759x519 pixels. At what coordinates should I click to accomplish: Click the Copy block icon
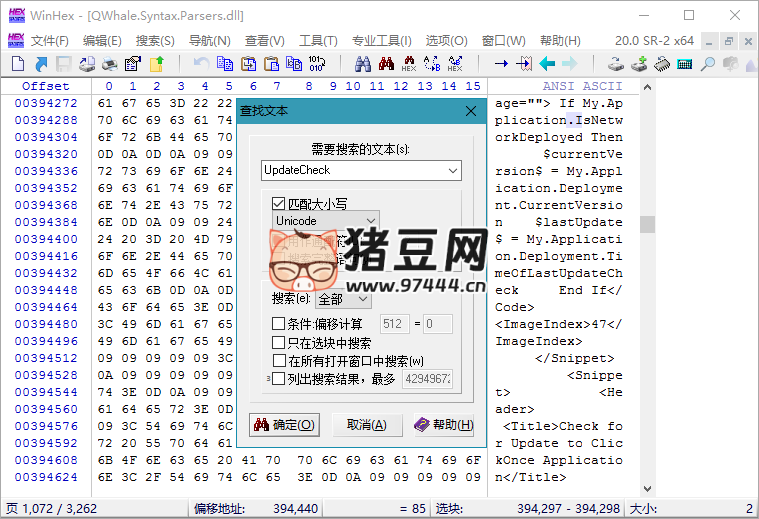pos(225,63)
